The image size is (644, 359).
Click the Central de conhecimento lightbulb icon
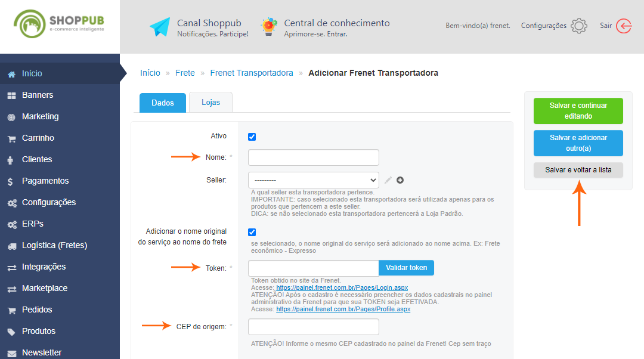(269, 27)
